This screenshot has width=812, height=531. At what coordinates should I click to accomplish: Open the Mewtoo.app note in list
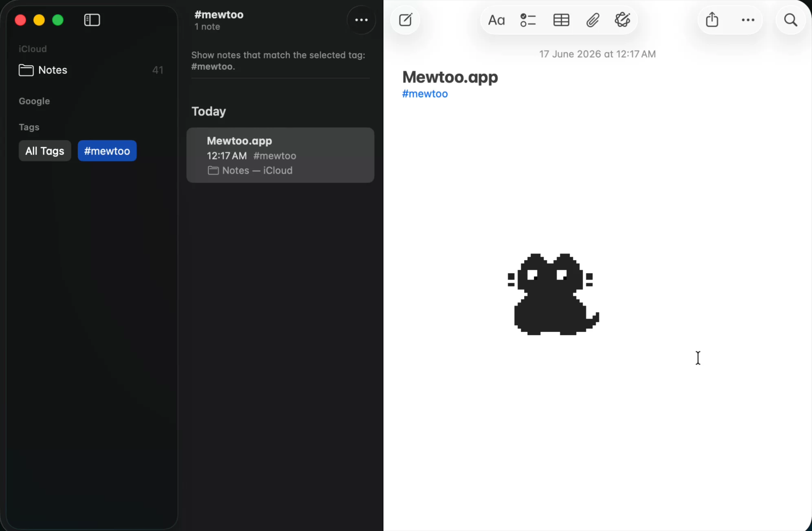pos(280,155)
